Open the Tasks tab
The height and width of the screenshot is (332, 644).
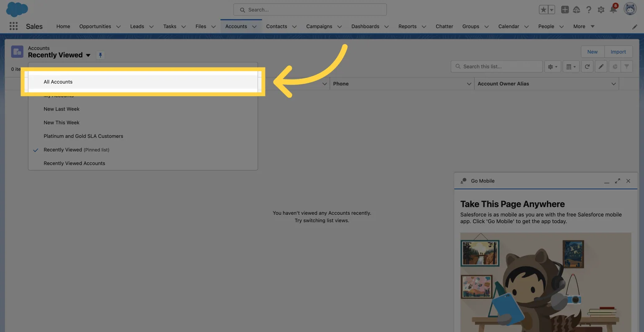tap(170, 26)
